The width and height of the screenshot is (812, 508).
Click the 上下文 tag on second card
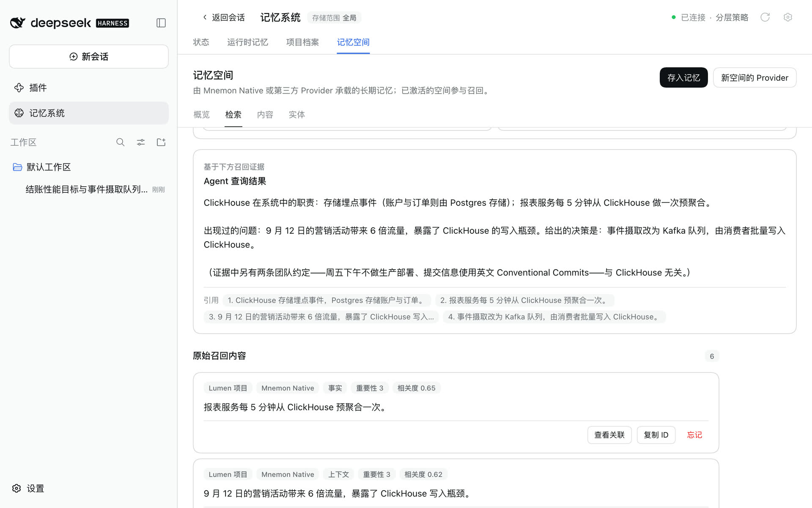[x=338, y=475]
